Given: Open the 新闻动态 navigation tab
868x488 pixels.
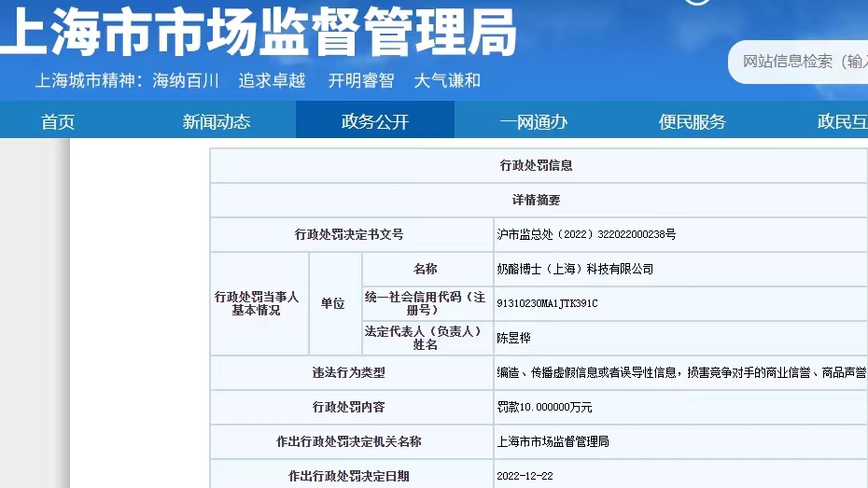Looking at the screenshot, I should tap(217, 121).
